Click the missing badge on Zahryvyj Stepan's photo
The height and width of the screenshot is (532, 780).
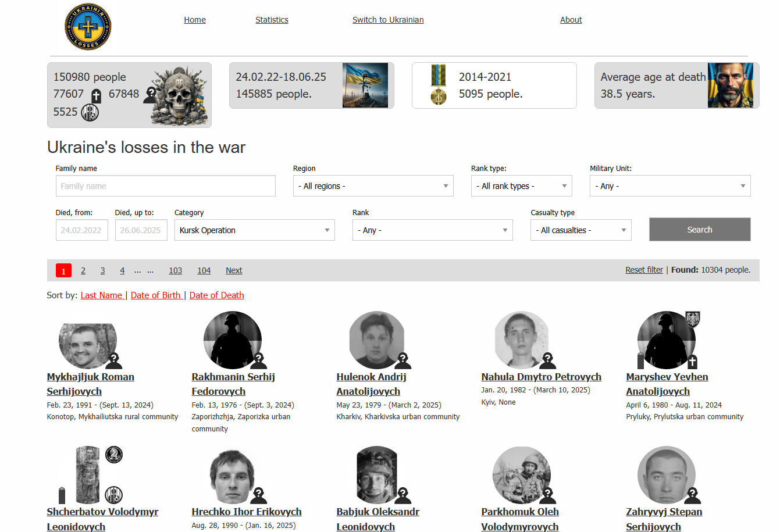(693, 496)
